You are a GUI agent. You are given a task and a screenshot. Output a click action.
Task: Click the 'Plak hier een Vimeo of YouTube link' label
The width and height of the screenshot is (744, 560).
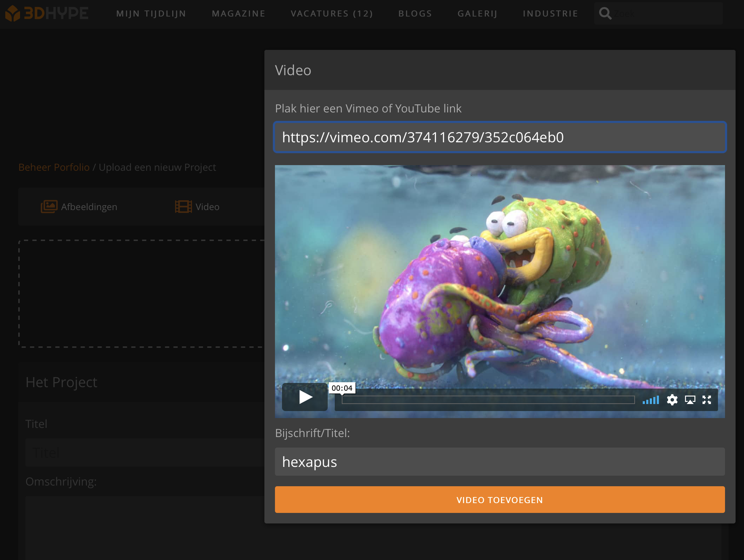368,109
